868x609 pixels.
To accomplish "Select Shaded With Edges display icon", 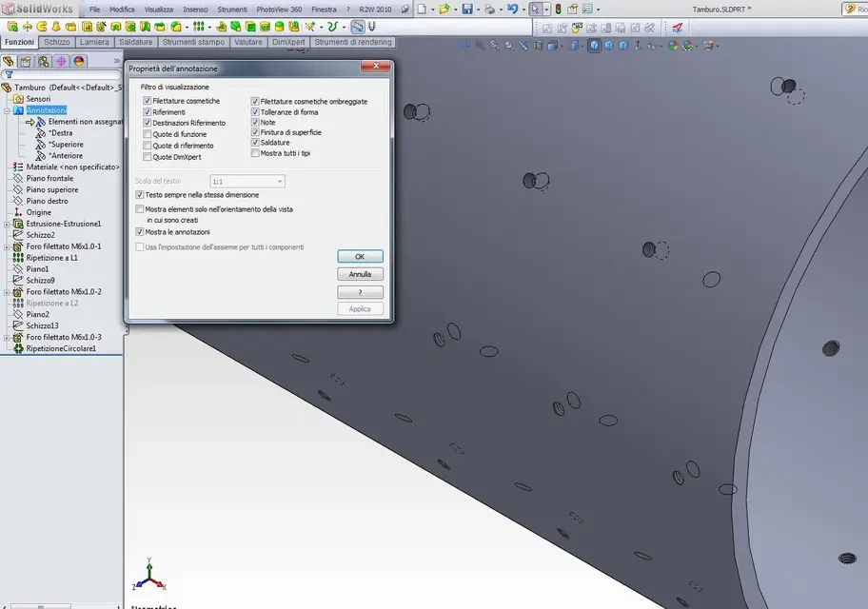I will tap(595, 46).
